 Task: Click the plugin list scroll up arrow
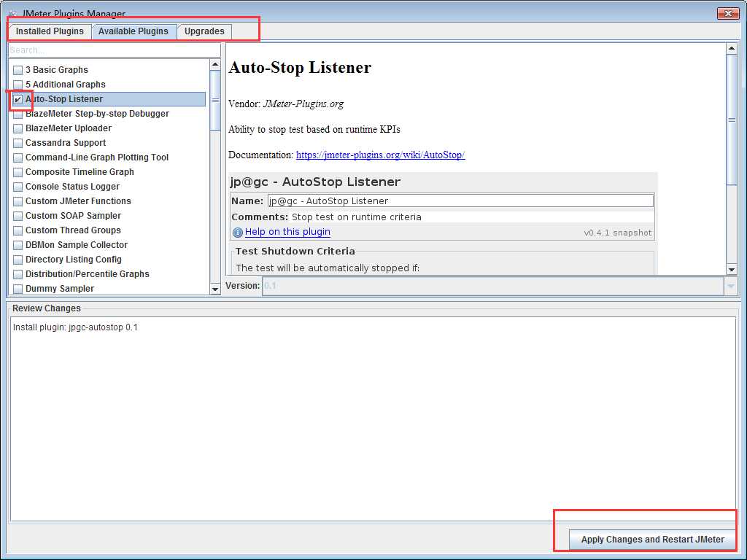click(215, 64)
